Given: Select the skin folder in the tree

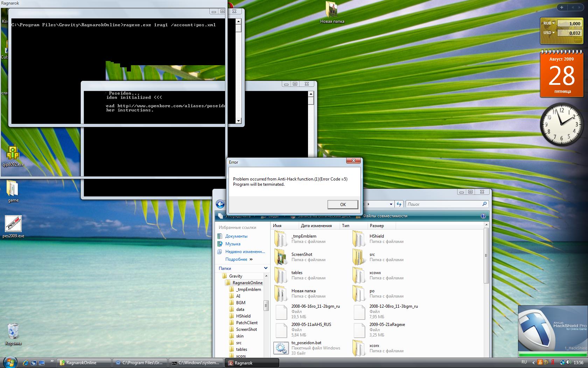Looking at the screenshot, I should point(240,336).
